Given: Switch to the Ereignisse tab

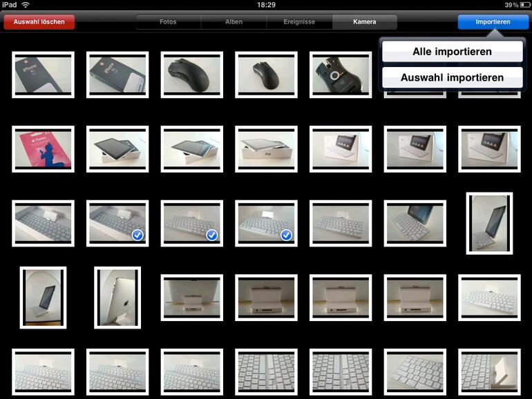Looking at the screenshot, I should (299, 21).
